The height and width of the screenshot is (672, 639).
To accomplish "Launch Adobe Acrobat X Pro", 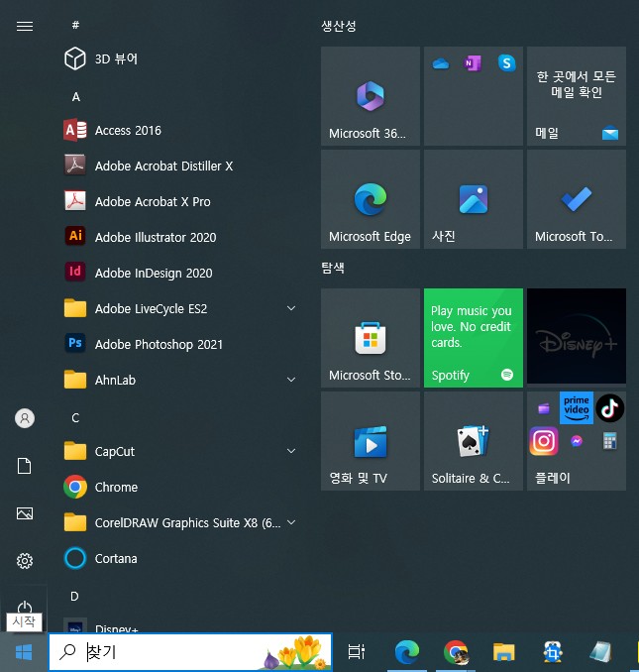I will [x=180, y=201].
